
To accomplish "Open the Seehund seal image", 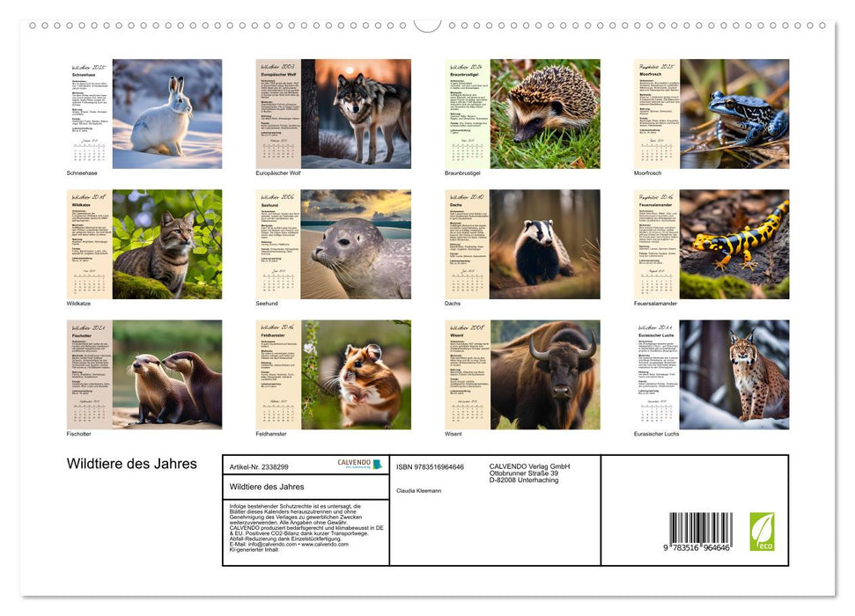I will (x=356, y=245).
